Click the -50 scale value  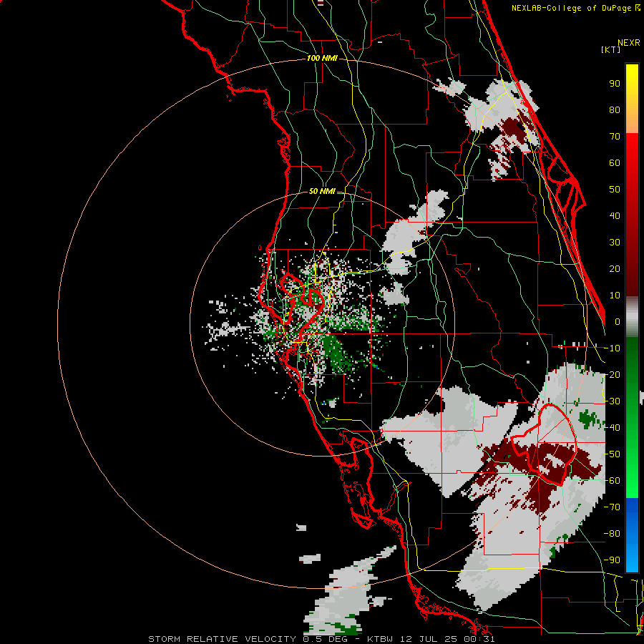point(612,454)
